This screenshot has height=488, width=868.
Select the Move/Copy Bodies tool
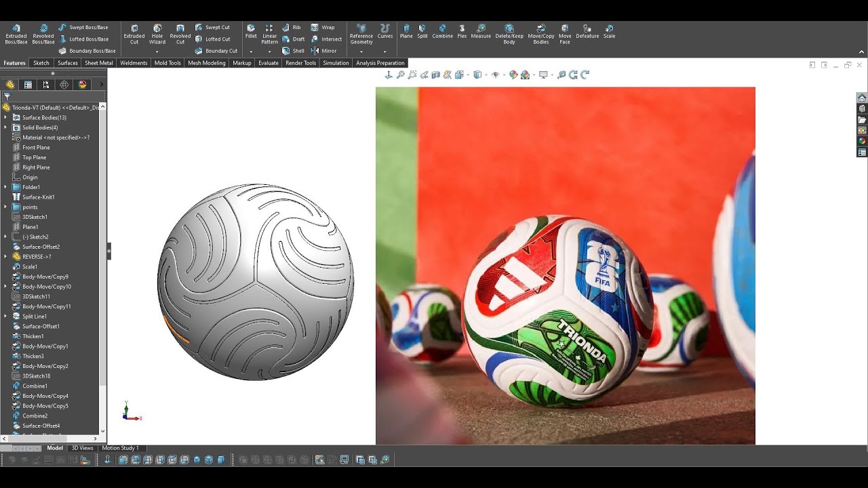coord(541,34)
